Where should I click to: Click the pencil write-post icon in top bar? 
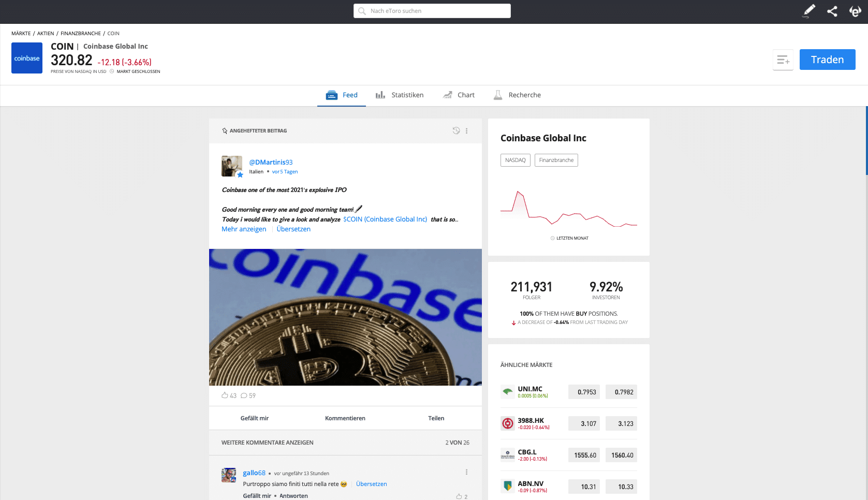pyautogui.click(x=809, y=11)
